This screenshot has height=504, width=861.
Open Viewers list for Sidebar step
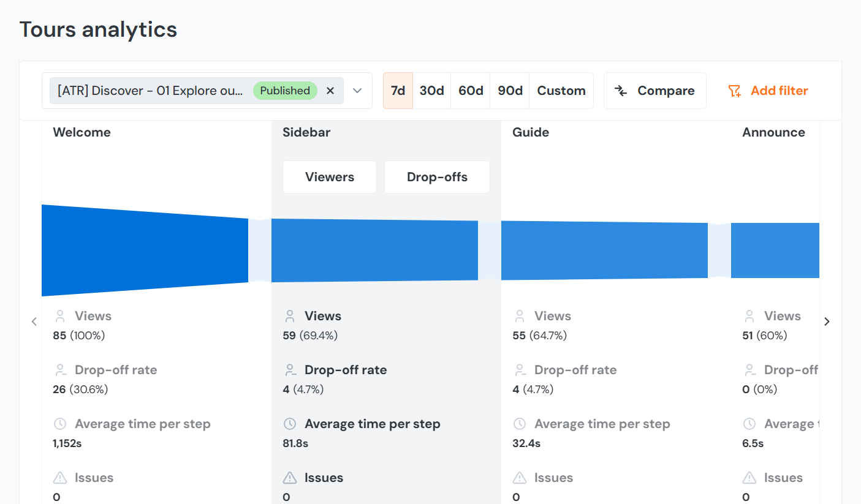click(330, 177)
